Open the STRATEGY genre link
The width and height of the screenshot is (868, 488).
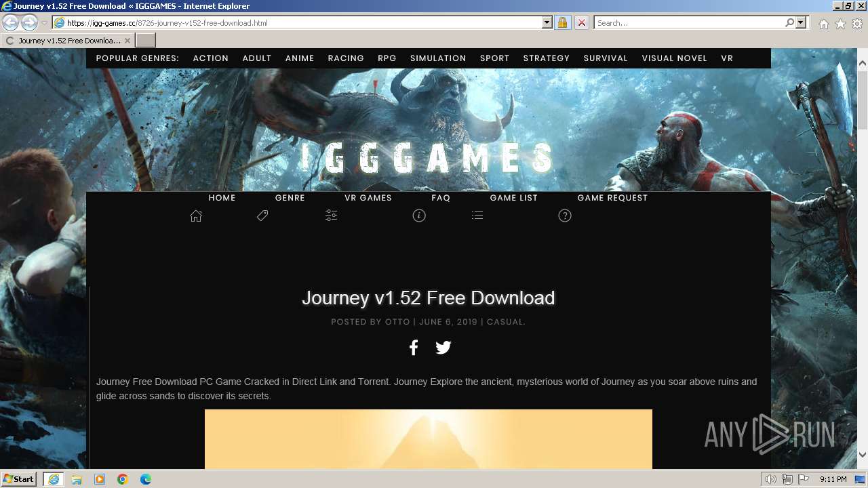coord(547,58)
